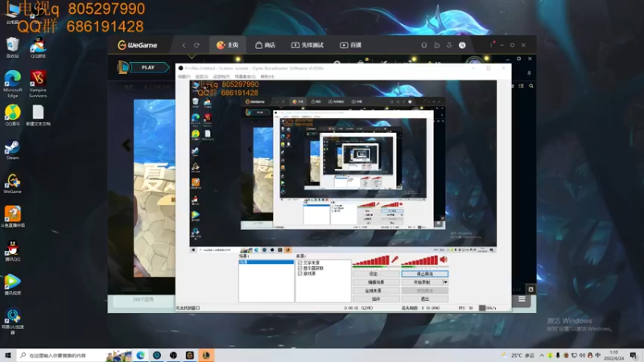Image resolution: width=644 pixels, height=362 pixels.
Task: Click the 编辑场景 button in OBS
Action: coord(376,282)
